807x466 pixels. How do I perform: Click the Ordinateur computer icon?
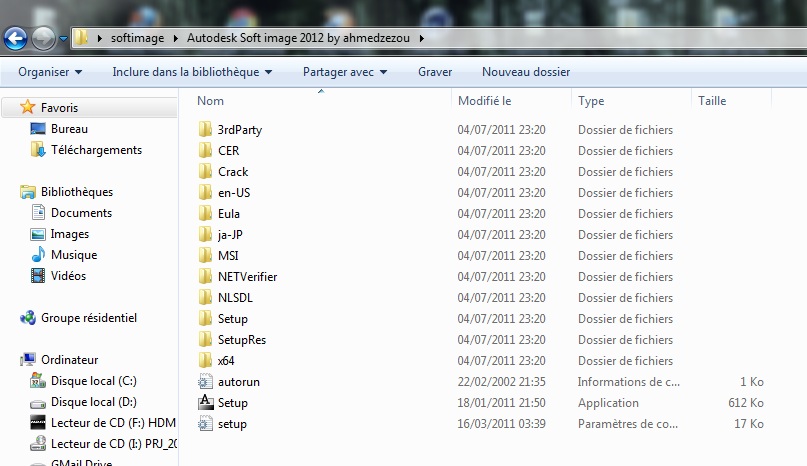[28, 360]
